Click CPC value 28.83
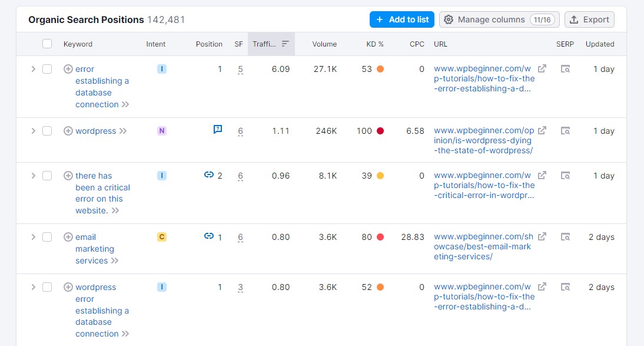Image resolution: width=644 pixels, height=346 pixels. point(413,237)
